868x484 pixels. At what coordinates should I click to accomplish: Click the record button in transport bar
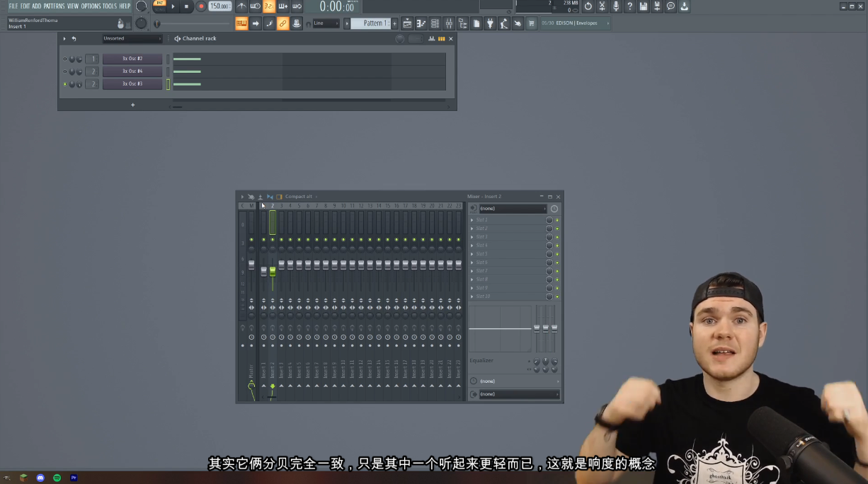pyautogui.click(x=201, y=6)
